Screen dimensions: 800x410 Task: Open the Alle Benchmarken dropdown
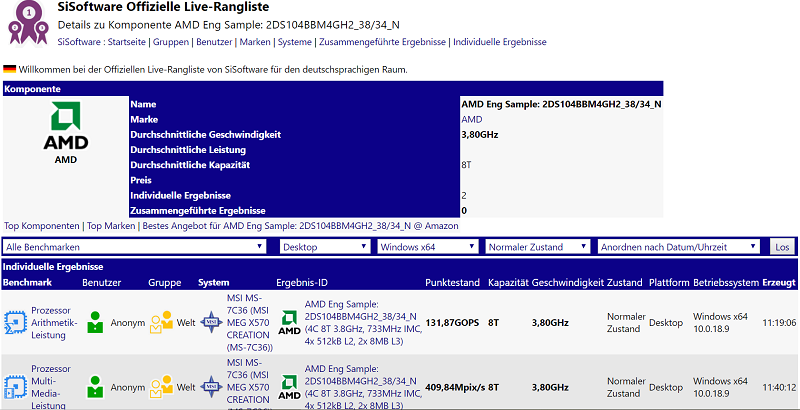135,247
